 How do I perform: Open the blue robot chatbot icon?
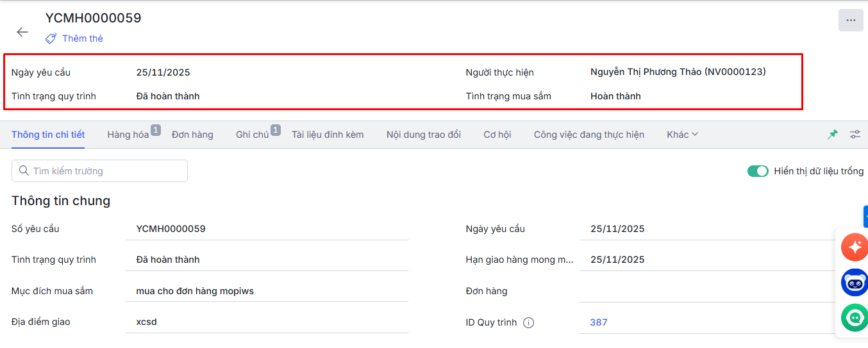[x=855, y=282]
